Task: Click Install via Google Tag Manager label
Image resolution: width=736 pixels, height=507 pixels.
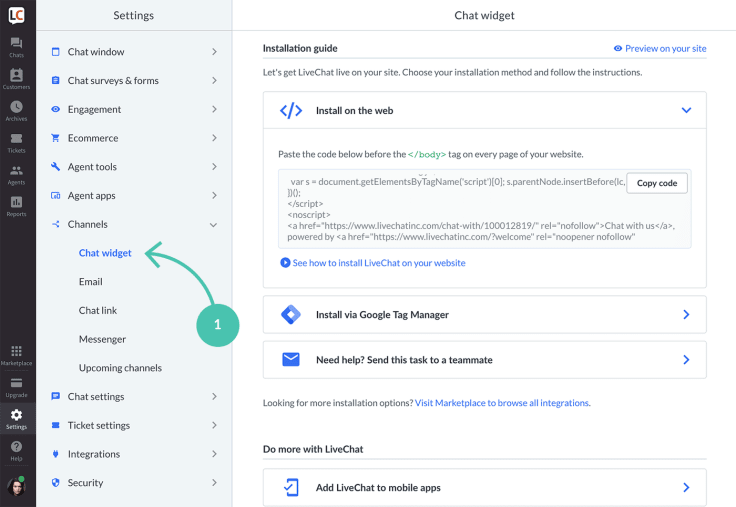Action: point(382,315)
